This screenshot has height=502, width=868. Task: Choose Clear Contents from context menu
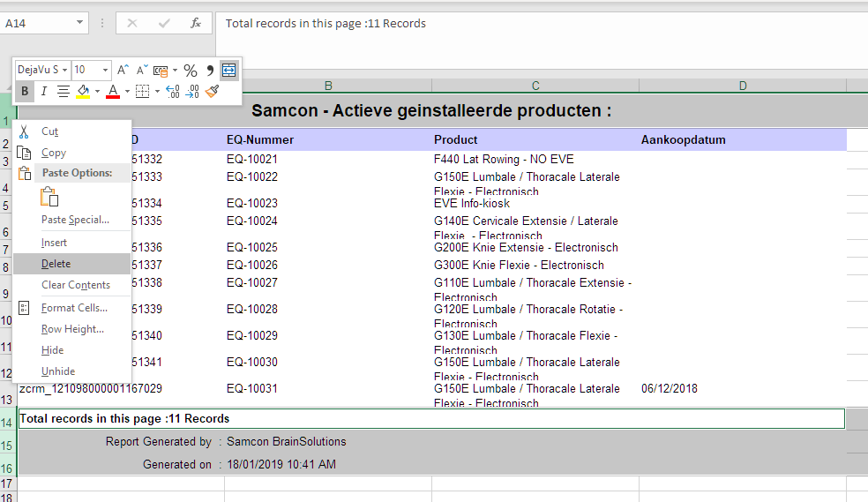coord(72,285)
